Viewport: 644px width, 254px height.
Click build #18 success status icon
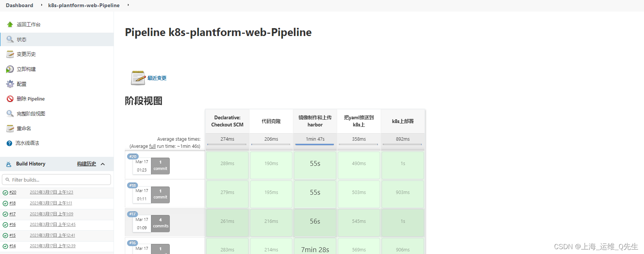[5, 203]
